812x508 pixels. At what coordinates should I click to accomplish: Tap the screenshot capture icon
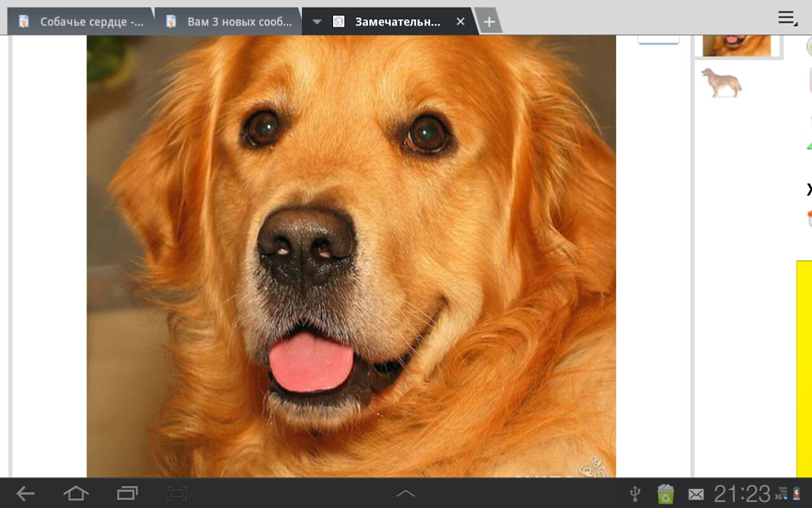pos(177,493)
